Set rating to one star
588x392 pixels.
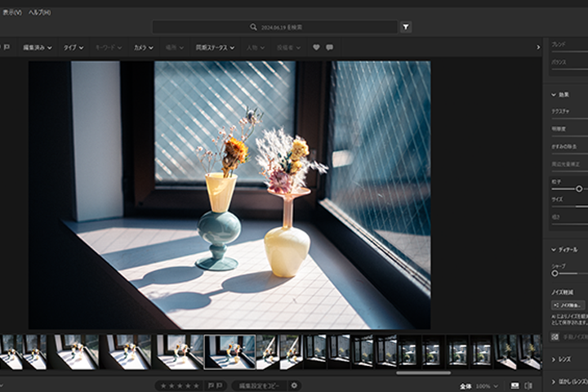point(163,385)
